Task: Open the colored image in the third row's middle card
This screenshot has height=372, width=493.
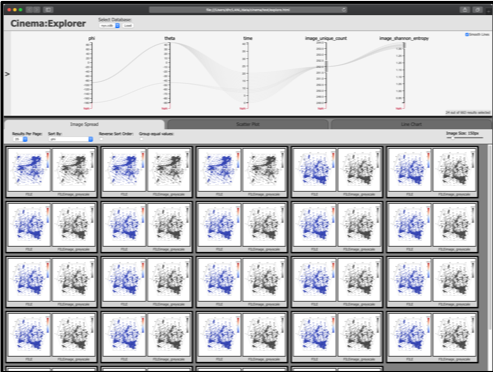Action: [219, 280]
